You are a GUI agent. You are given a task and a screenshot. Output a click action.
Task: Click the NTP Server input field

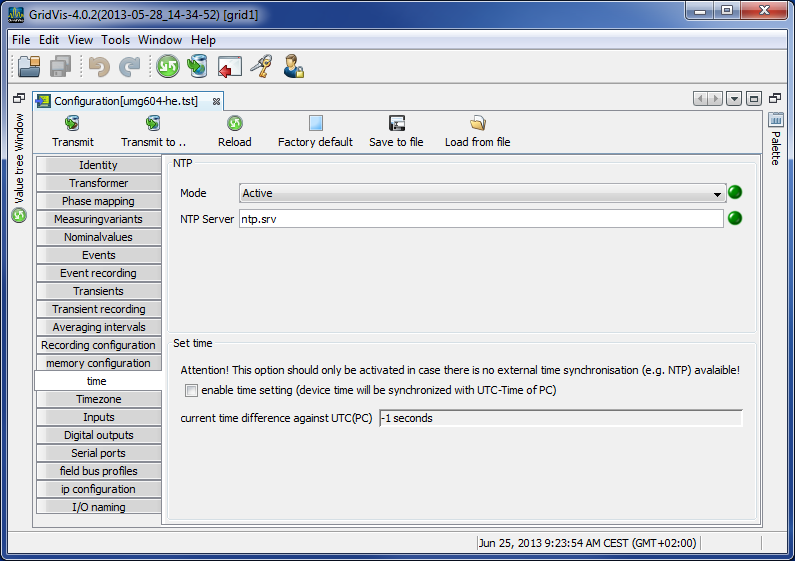480,219
